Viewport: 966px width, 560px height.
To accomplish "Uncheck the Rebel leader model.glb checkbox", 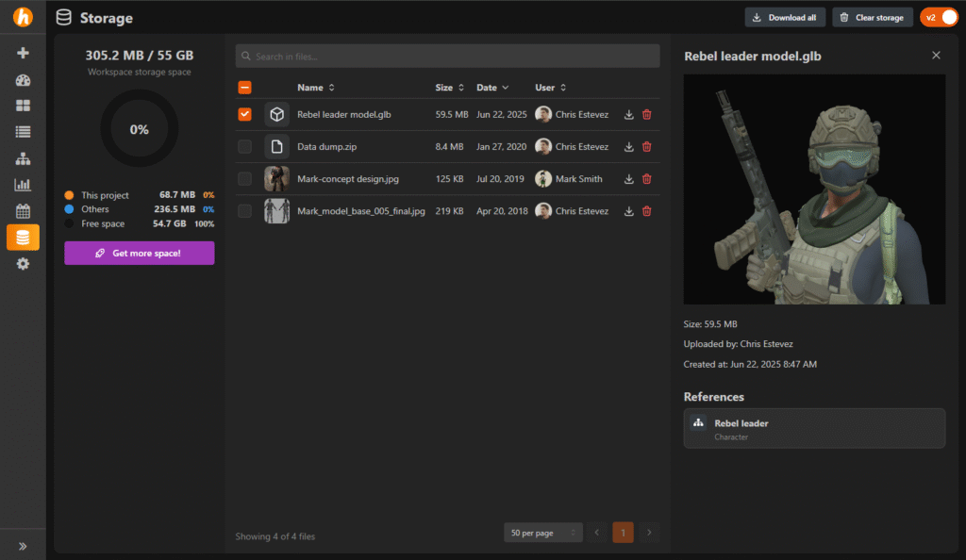I will click(x=245, y=114).
